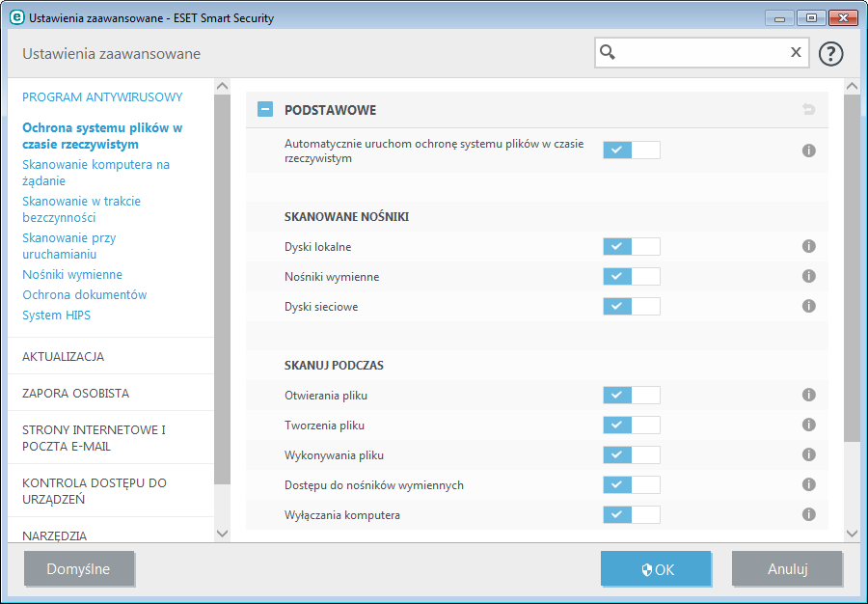Toggle scan on Otwierania pliku
The image size is (868, 604).
tap(632, 396)
